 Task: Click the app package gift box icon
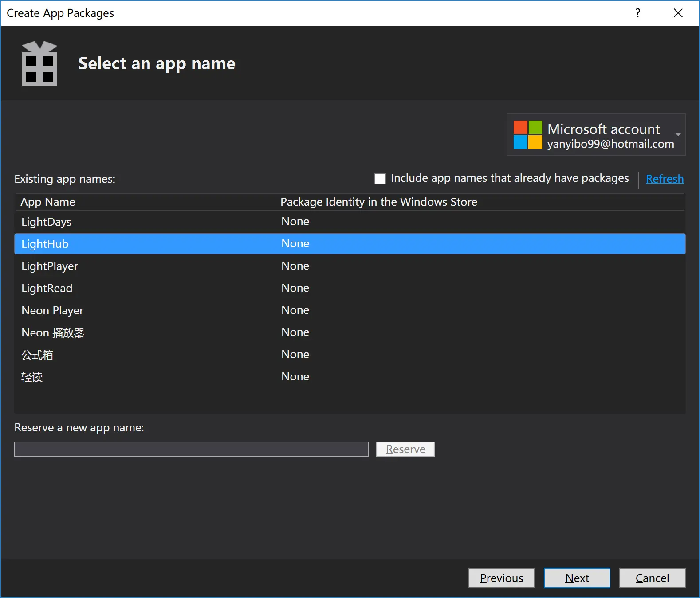point(39,63)
